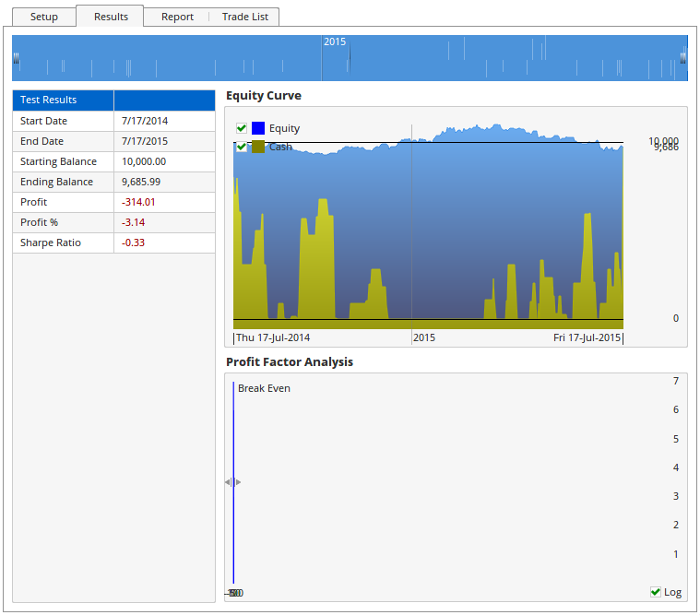Viewport: 700px width, 615px height.
Task: Click the Profit value -314.01
Action: coord(138,202)
